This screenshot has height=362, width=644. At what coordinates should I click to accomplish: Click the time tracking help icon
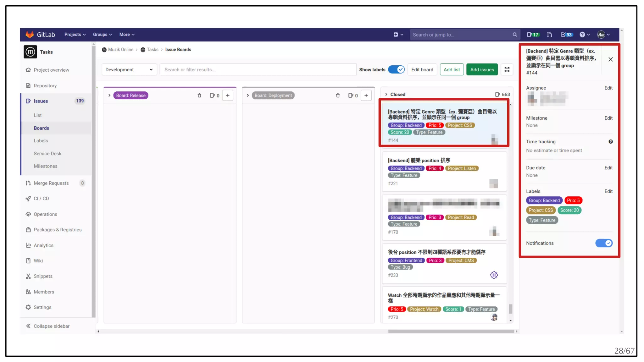point(610,142)
